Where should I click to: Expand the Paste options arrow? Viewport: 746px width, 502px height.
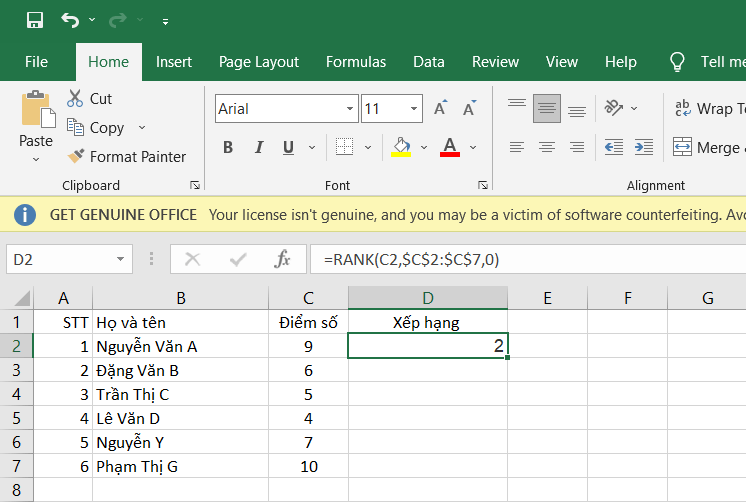[36, 159]
